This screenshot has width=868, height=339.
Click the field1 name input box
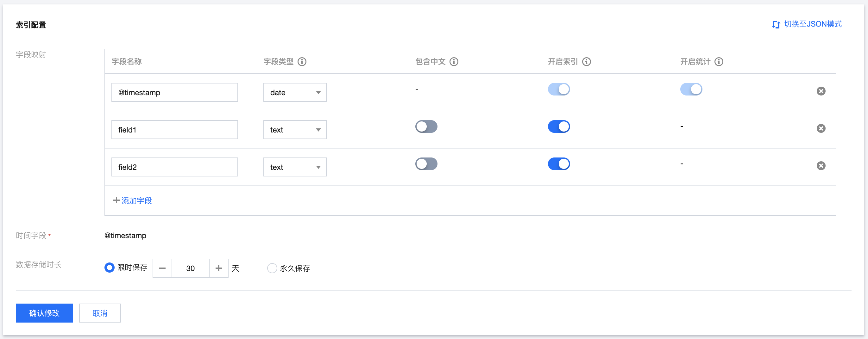click(174, 130)
